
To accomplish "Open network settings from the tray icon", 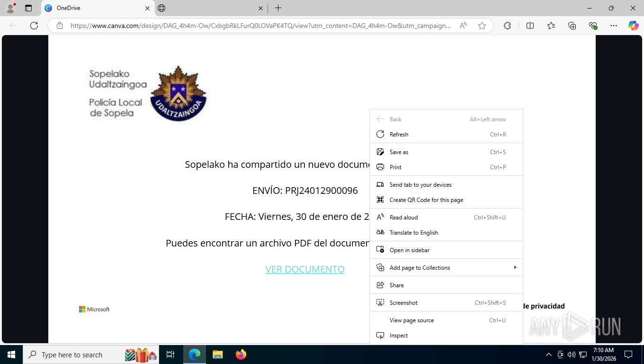I will coord(583,355).
